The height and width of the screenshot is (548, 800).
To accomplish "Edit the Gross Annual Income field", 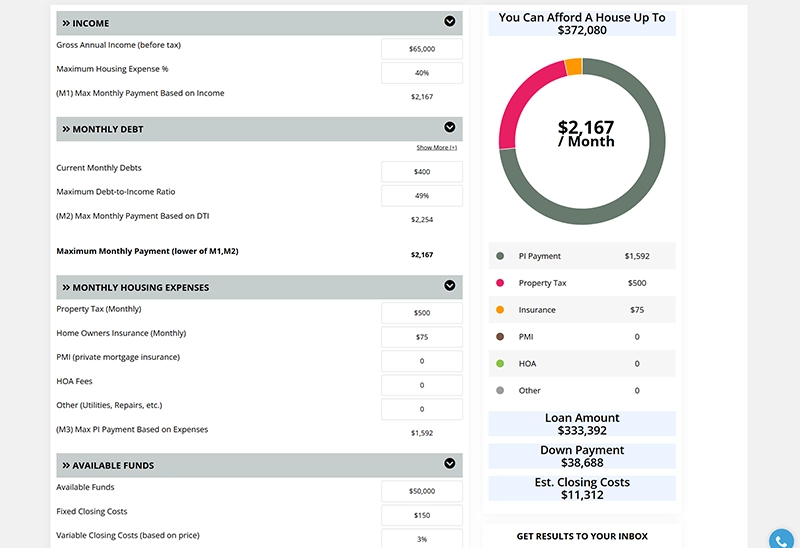I will click(x=422, y=49).
